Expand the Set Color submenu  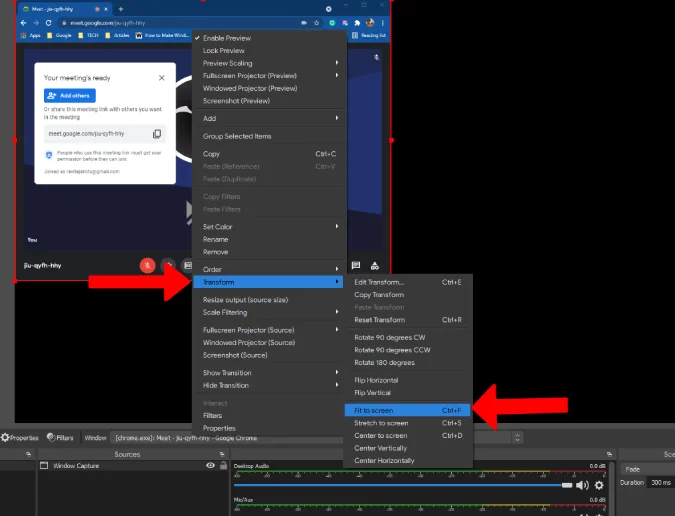(269, 226)
